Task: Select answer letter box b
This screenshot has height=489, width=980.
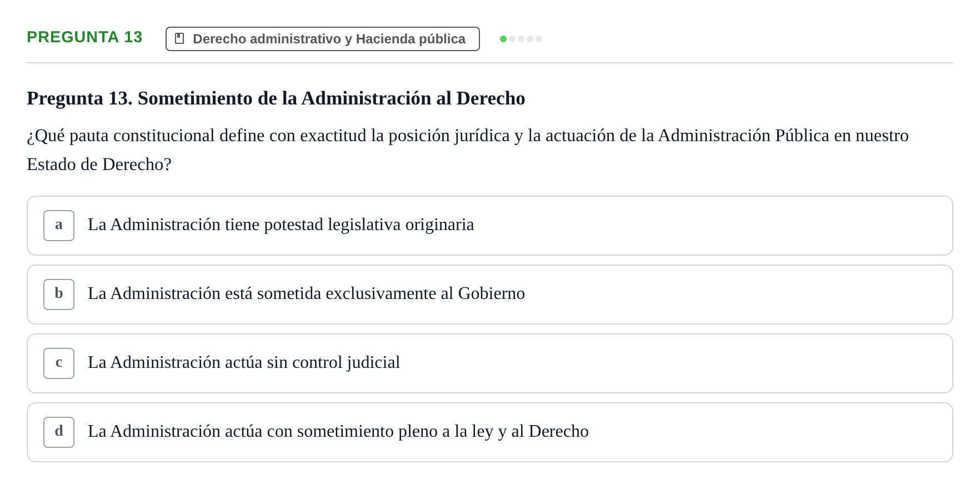Action: pyautogui.click(x=59, y=295)
